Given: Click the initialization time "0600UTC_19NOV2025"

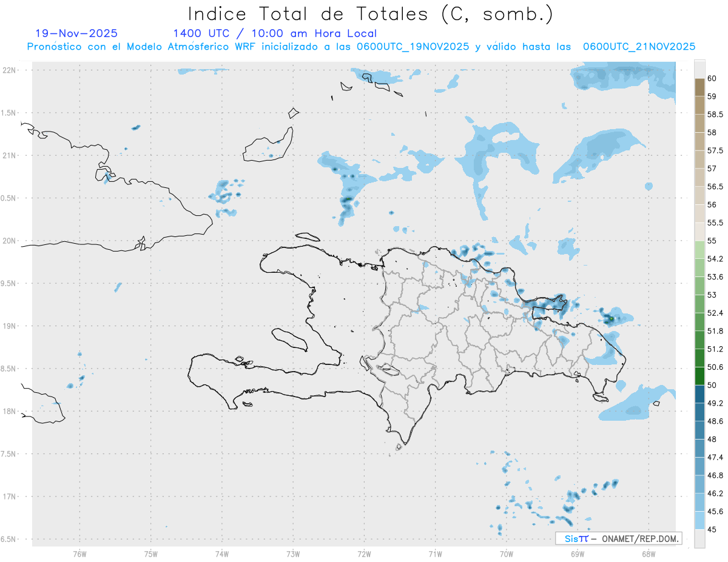Looking at the screenshot, I should tap(413, 46).
